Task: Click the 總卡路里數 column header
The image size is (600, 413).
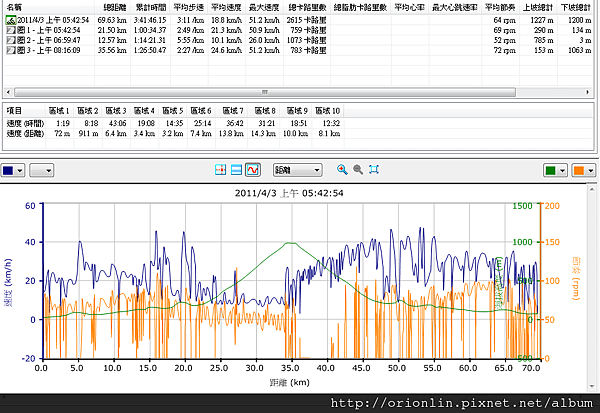Action: pyautogui.click(x=307, y=7)
